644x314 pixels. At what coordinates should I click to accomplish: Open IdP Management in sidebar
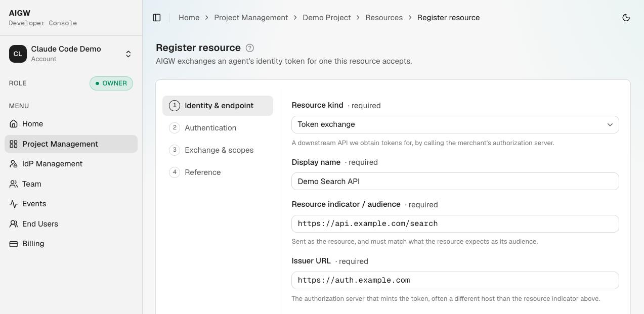coord(71,164)
